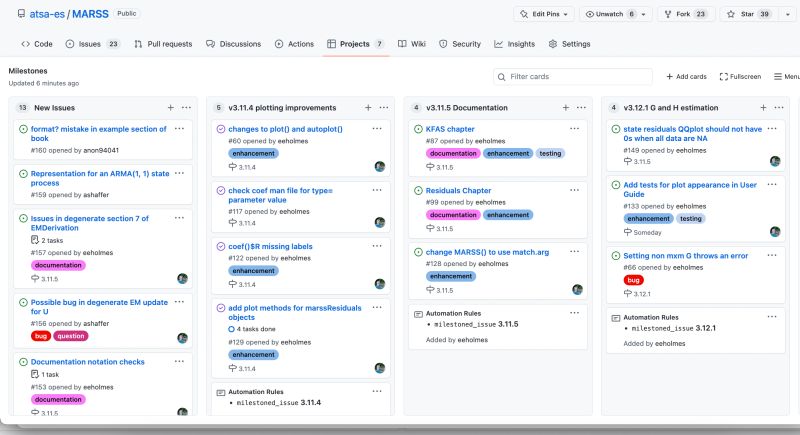
Task: Open the project Menu
Action: coord(786,76)
